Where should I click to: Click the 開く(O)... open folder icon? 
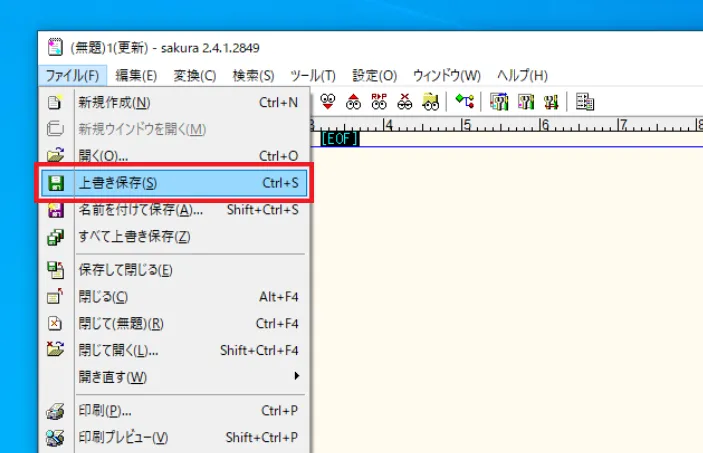[55, 156]
